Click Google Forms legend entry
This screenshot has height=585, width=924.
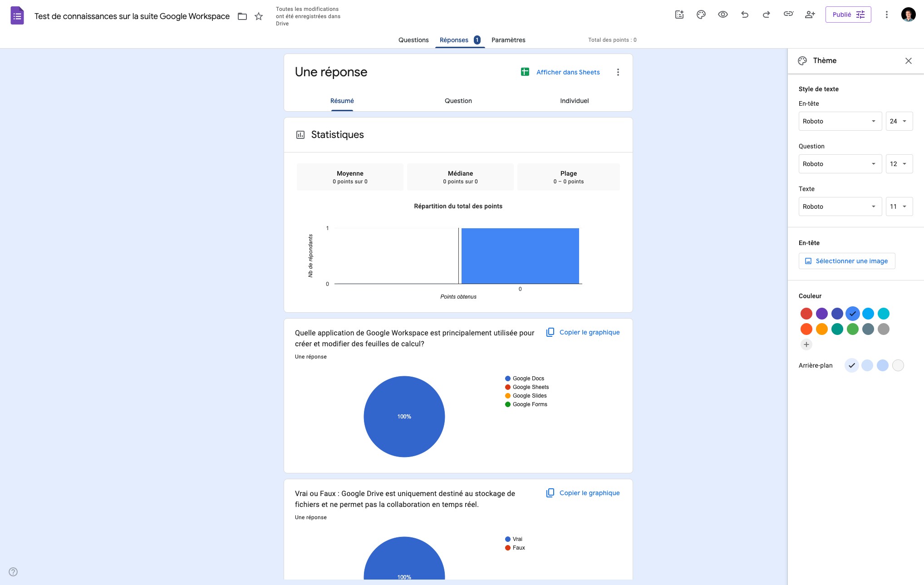click(526, 404)
